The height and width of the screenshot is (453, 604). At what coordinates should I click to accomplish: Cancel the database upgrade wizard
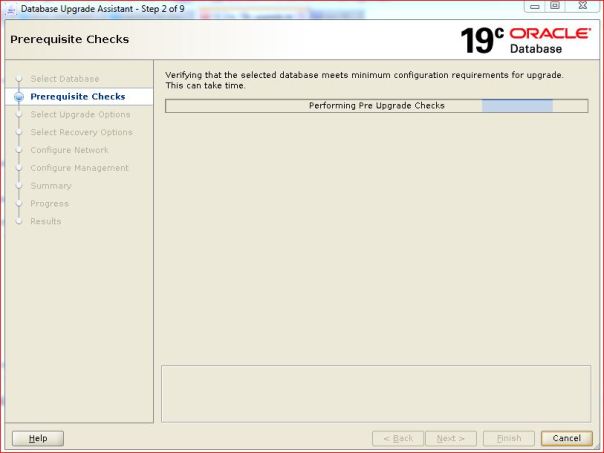pyautogui.click(x=566, y=438)
